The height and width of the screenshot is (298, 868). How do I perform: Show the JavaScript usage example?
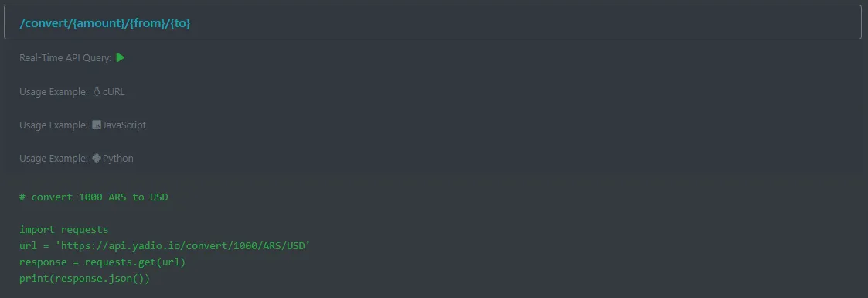(124, 125)
